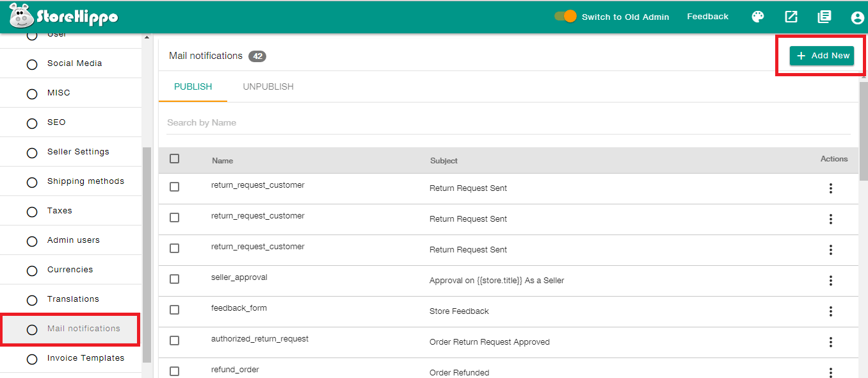Click the Add New button

tap(822, 56)
